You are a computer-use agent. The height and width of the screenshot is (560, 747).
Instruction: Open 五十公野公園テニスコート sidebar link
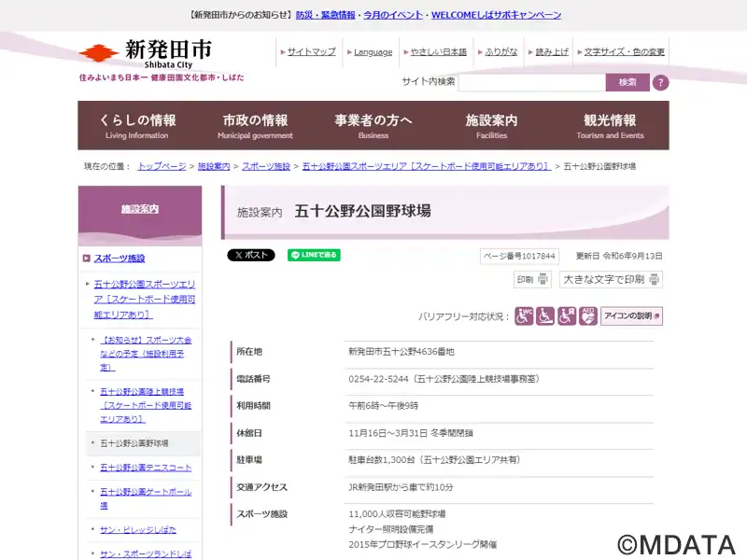click(146, 468)
